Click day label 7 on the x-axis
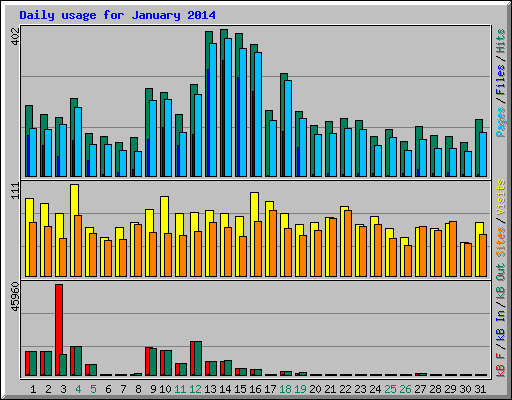The image size is (512, 400). point(123,389)
